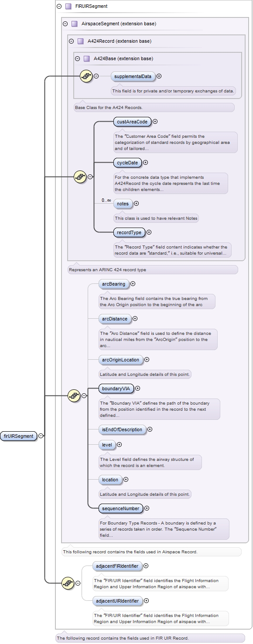The image size is (253, 644).
Task: Select the firUIRSegment root element
Action: [18, 436]
